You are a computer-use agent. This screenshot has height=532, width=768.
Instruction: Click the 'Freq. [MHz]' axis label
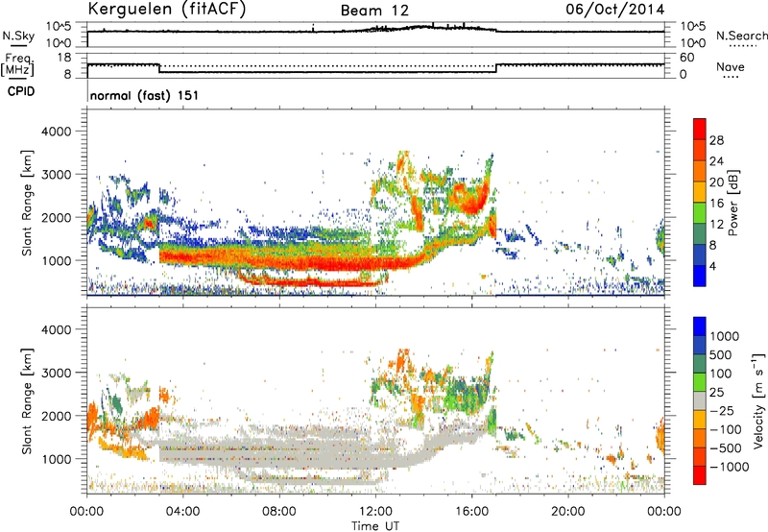pyautogui.click(x=17, y=65)
